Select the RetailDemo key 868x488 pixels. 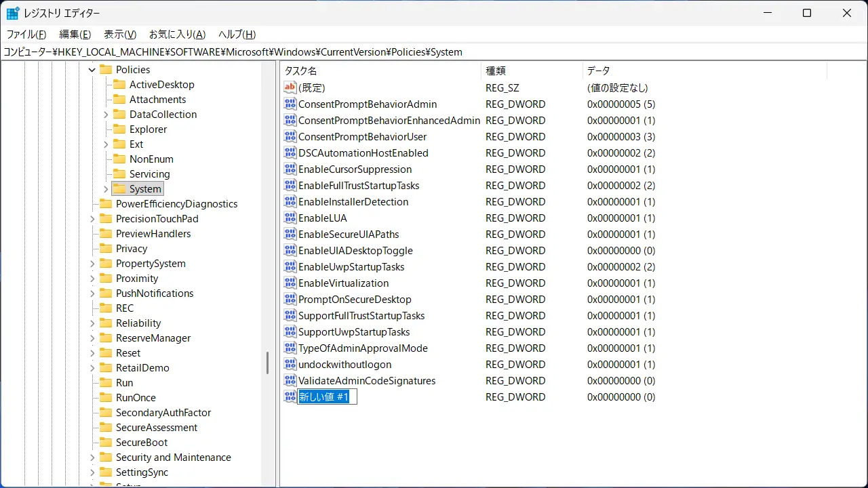pos(142,367)
